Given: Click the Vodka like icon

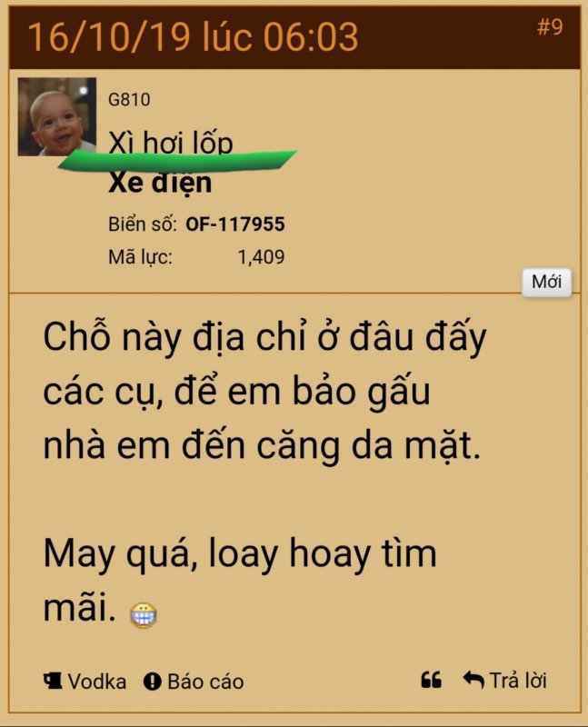Looking at the screenshot, I should point(53,681).
